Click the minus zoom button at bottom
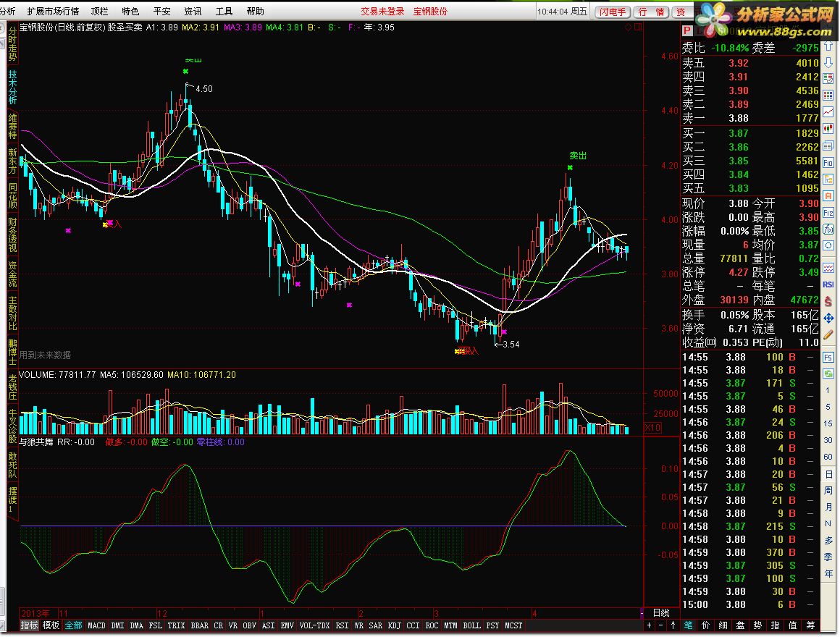The image size is (840, 637). pos(660,625)
